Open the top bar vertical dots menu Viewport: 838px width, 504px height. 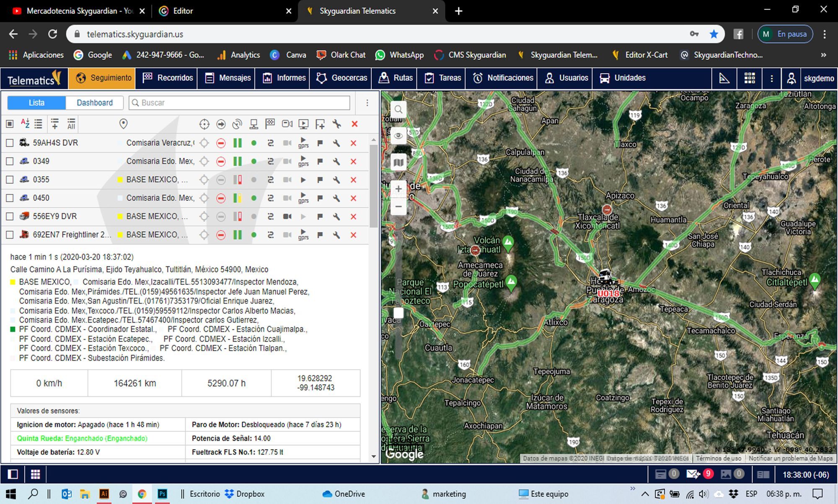771,78
